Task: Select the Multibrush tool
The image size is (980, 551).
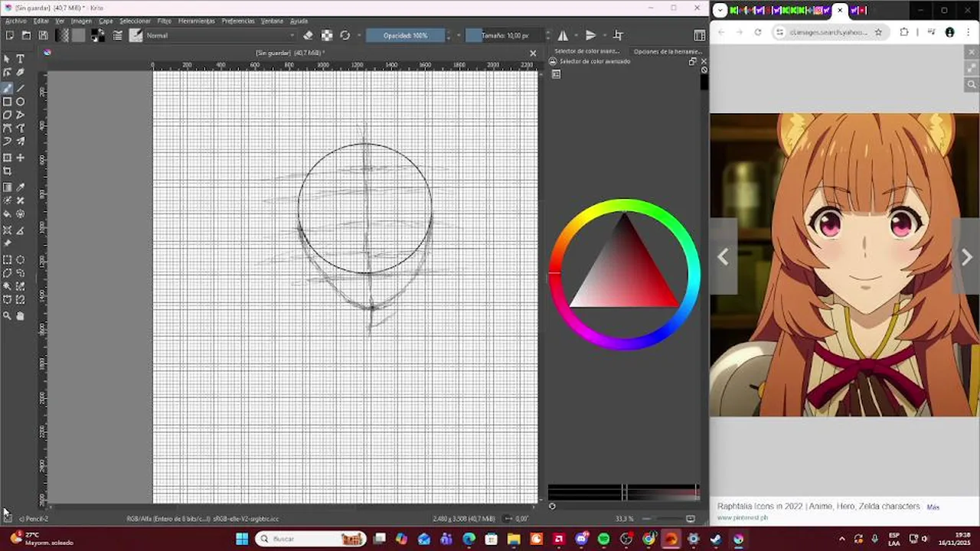Action: tap(21, 141)
